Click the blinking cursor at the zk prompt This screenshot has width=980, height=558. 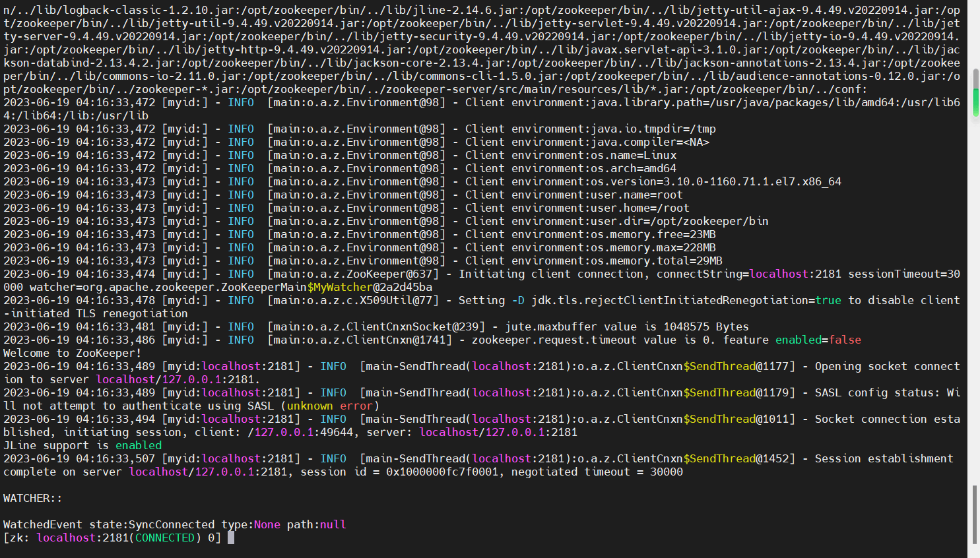[231, 538]
